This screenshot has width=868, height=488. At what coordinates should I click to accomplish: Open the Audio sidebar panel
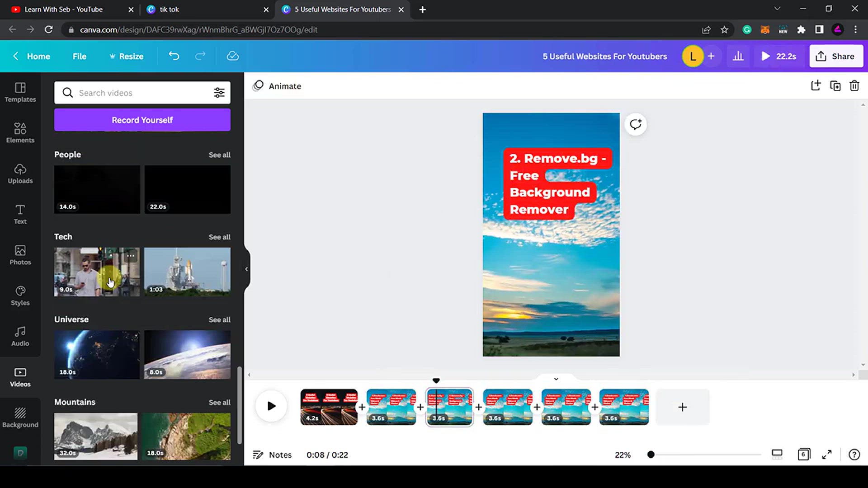tap(20, 336)
